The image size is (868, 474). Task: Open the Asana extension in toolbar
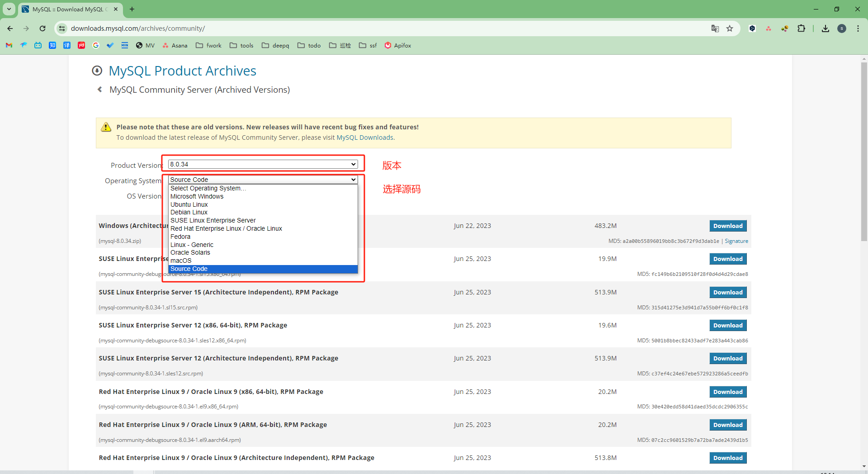[769, 28]
